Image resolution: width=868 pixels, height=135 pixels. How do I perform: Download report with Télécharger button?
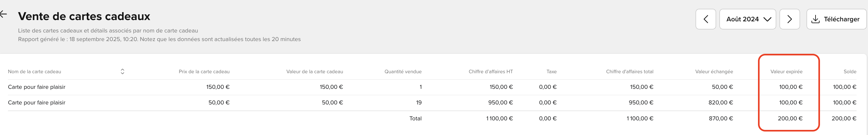click(836, 19)
